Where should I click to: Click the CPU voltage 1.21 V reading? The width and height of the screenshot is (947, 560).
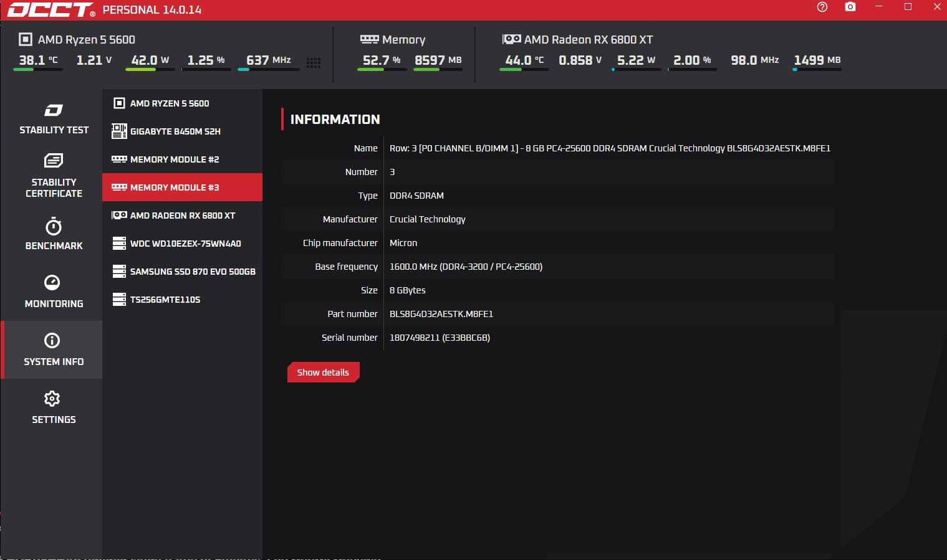(x=94, y=60)
